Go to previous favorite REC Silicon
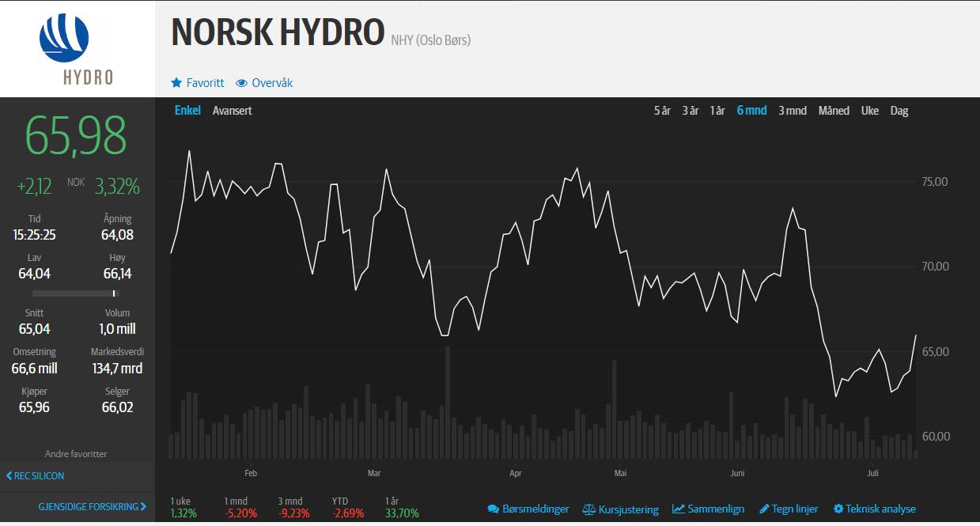980x526 pixels. pyautogui.click(x=35, y=475)
